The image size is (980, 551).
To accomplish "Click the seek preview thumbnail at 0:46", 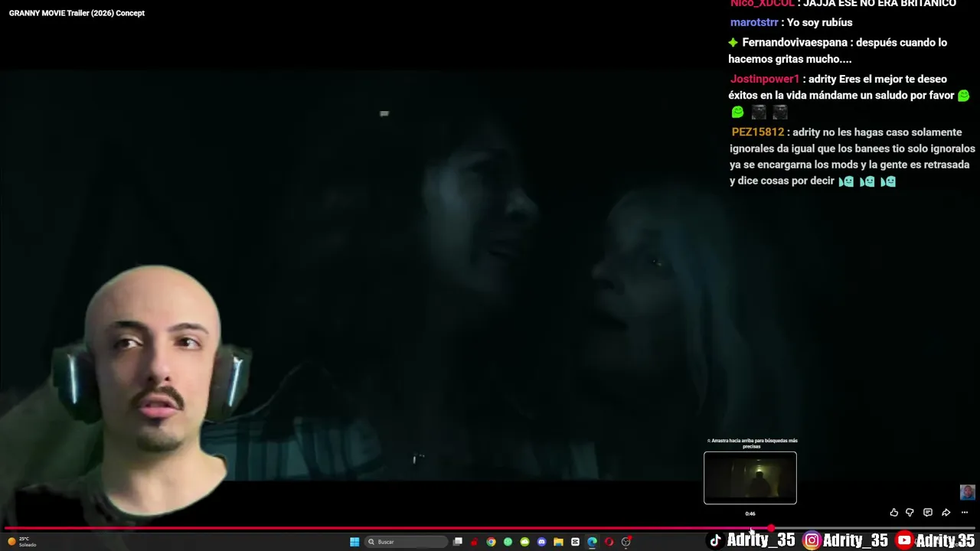I will tap(750, 478).
